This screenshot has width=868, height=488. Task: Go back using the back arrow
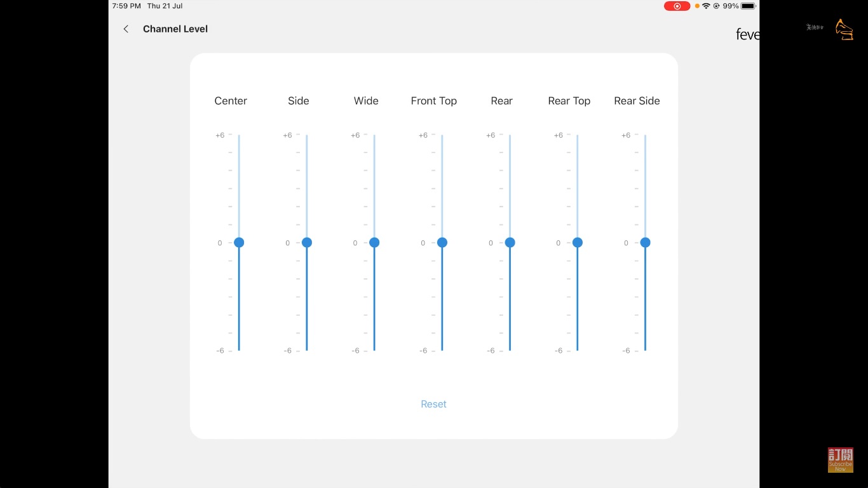click(x=126, y=29)
